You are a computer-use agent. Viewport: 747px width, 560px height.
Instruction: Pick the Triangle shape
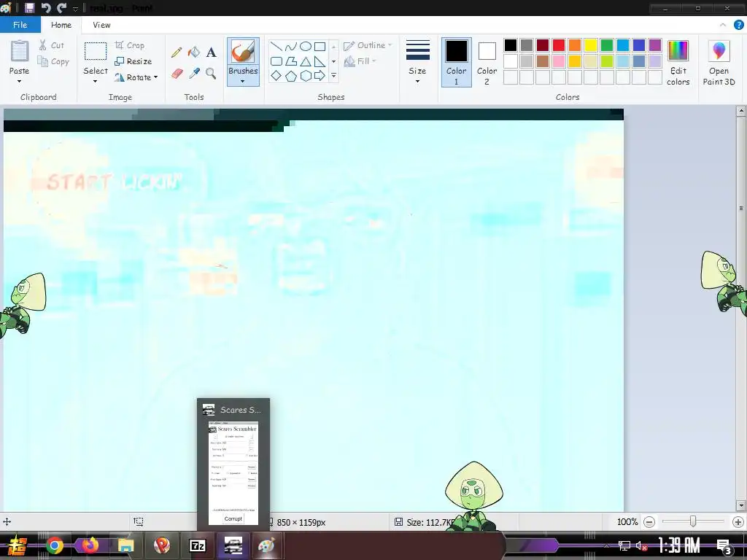tap(306, 61)
